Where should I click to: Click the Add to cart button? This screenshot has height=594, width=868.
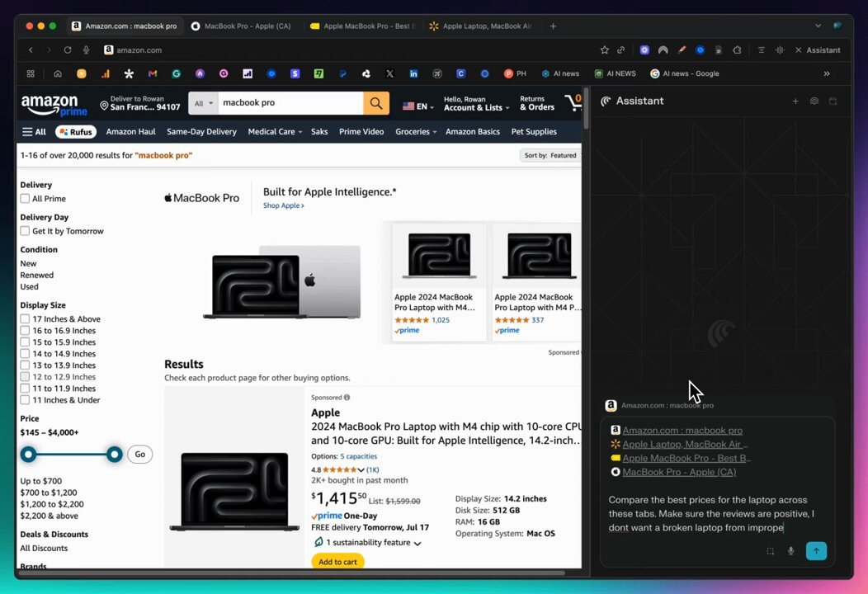(337, 561)
